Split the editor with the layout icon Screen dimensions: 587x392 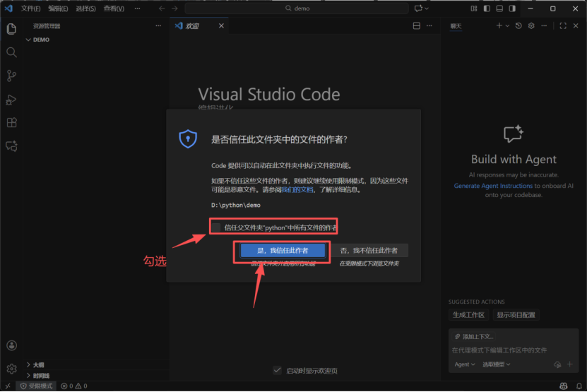pos(416,25)
